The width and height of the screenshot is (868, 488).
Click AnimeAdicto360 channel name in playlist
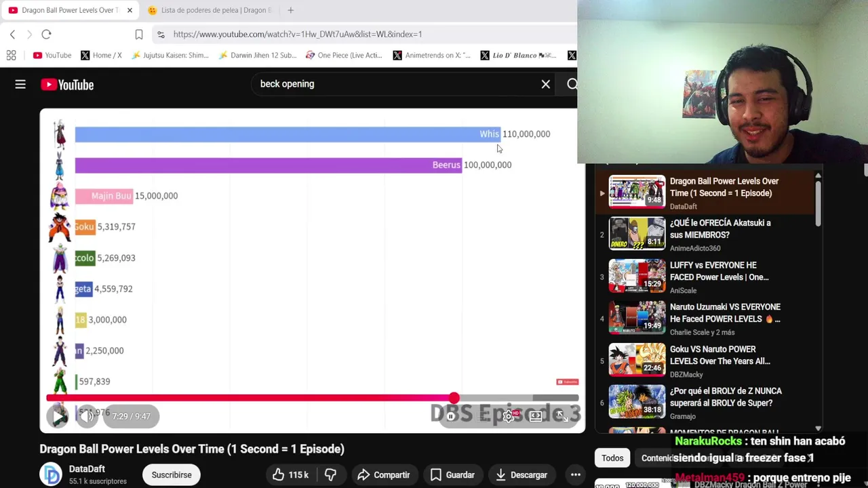(695, 248)
